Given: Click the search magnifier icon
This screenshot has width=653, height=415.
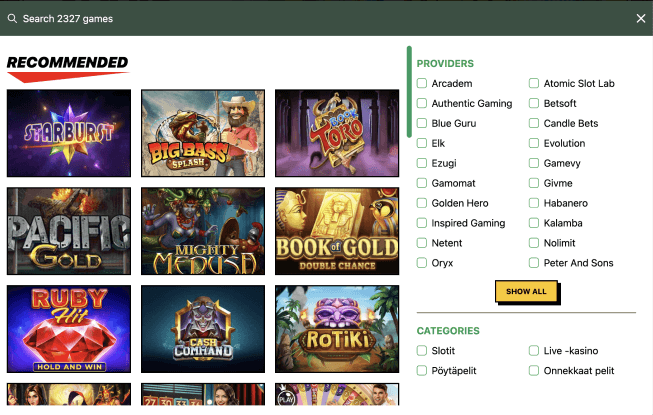Looking at the screenshot, I should tap(12, 19).
